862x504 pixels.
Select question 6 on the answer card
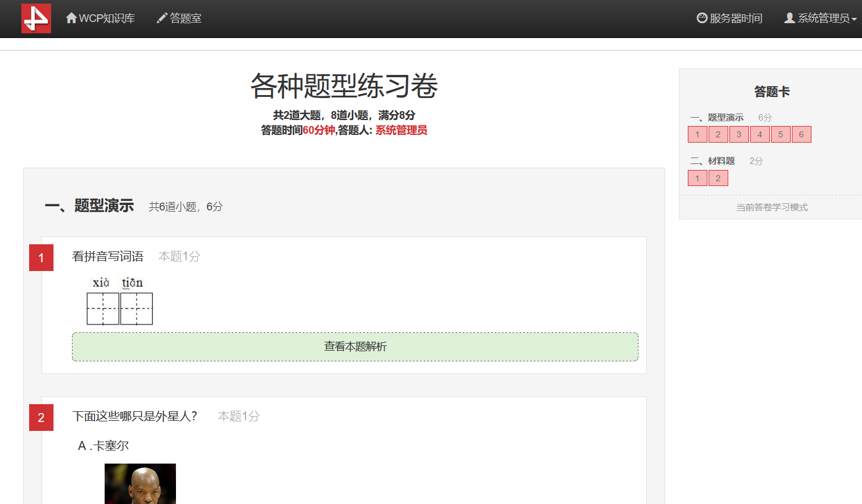[801, 134]
